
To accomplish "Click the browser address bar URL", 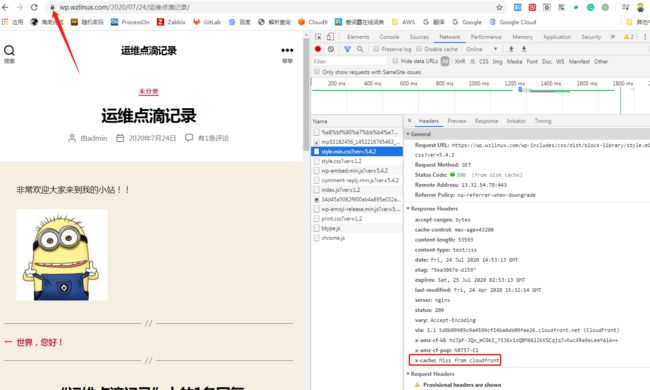I will click(124, 7).
